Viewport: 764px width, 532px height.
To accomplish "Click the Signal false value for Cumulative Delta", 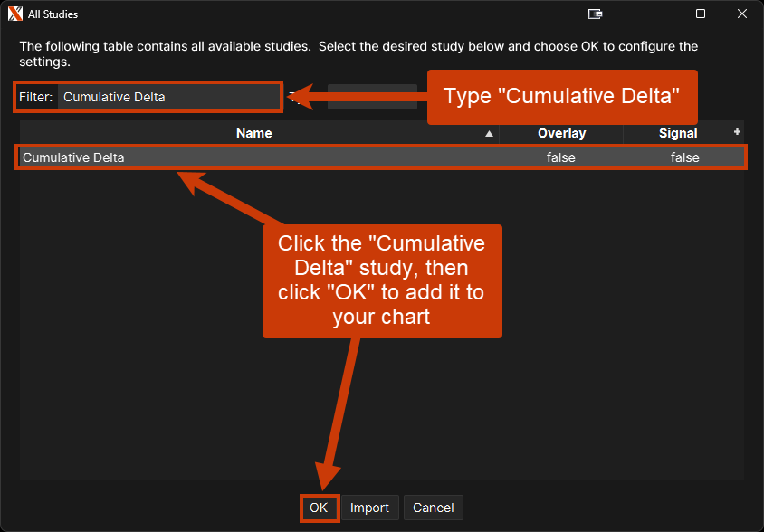I will pyautogui.click(x=684, y=157).
